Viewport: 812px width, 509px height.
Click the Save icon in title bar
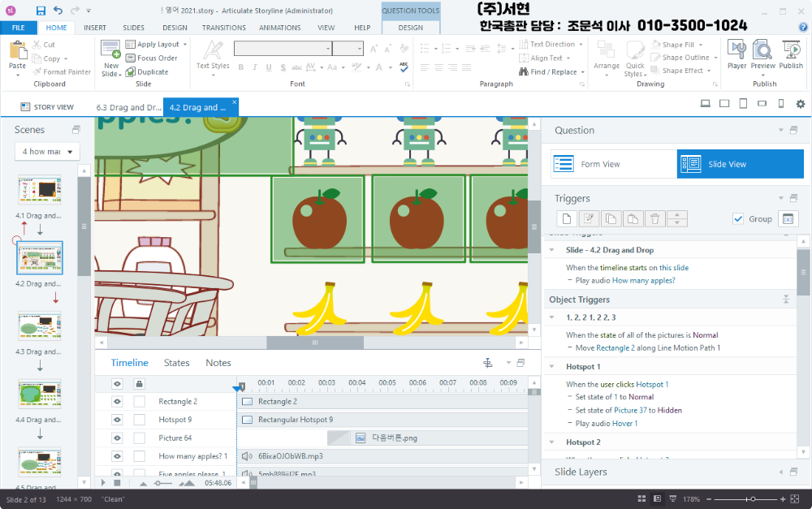point(41,11)
